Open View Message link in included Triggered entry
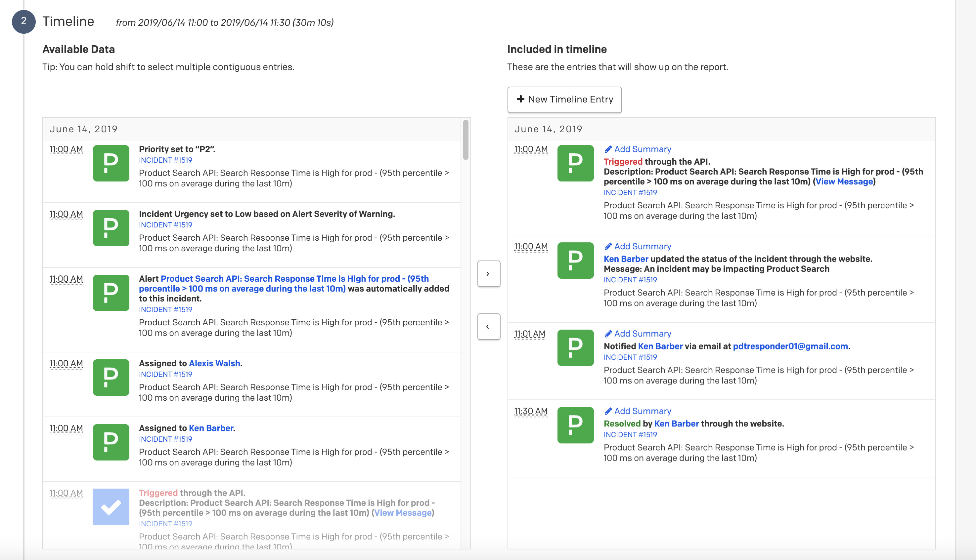 (844, 181)
